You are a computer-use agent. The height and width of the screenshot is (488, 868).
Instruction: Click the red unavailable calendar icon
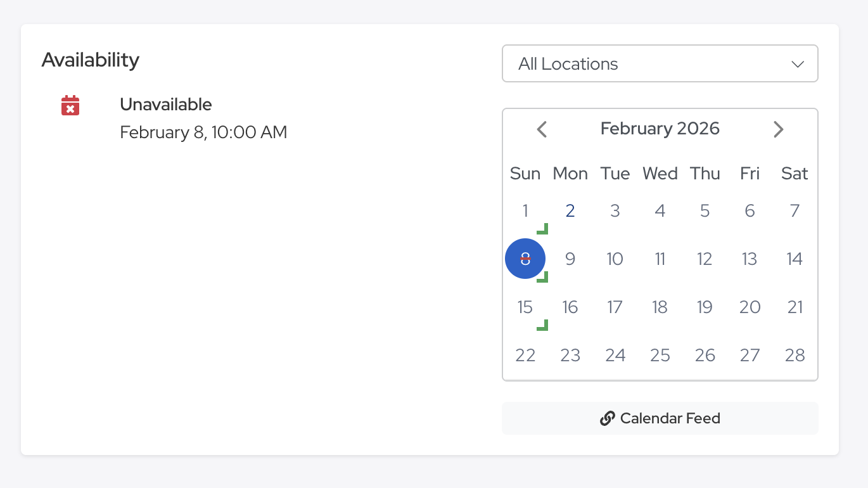pyautogui.click(x=70, y=105)
